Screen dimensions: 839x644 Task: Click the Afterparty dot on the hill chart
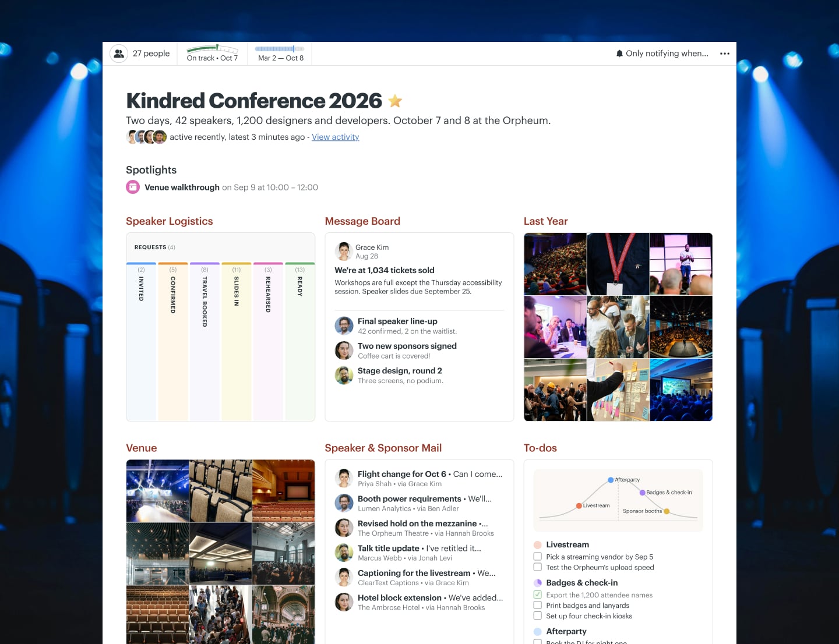click(x=611, y=480)
